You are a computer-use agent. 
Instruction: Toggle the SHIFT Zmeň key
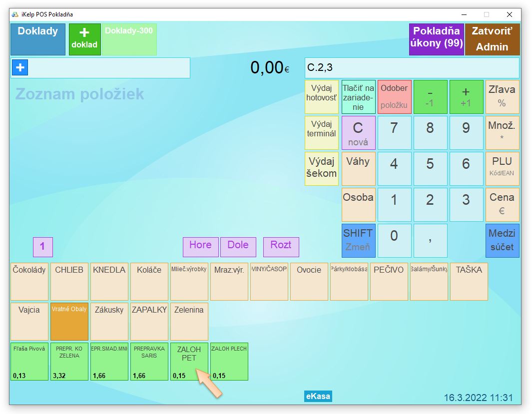[358, 240]
